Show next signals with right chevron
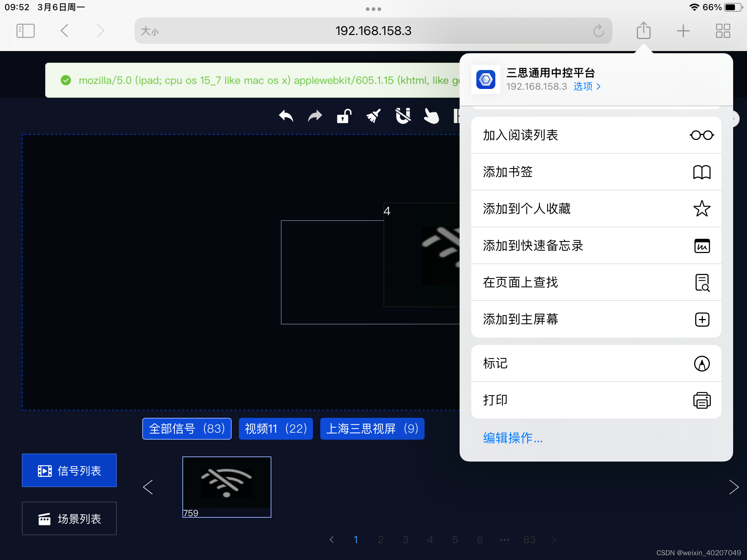 pos(734,487)
